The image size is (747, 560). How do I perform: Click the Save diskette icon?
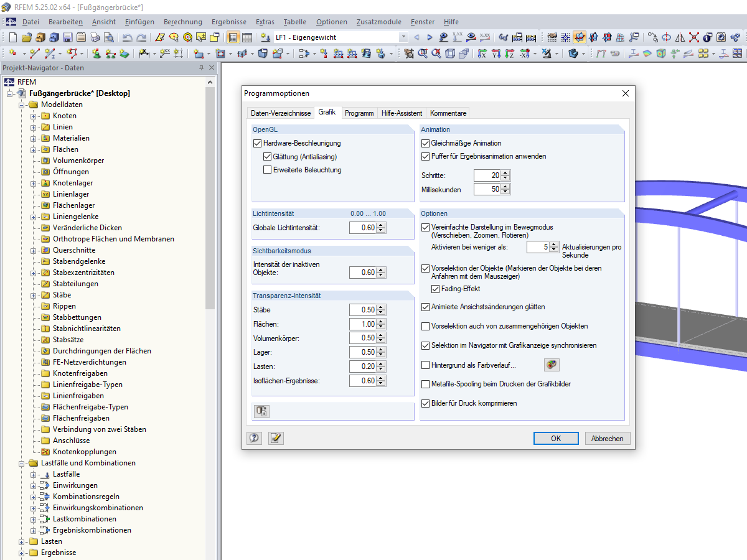click(x=67, y=37)
